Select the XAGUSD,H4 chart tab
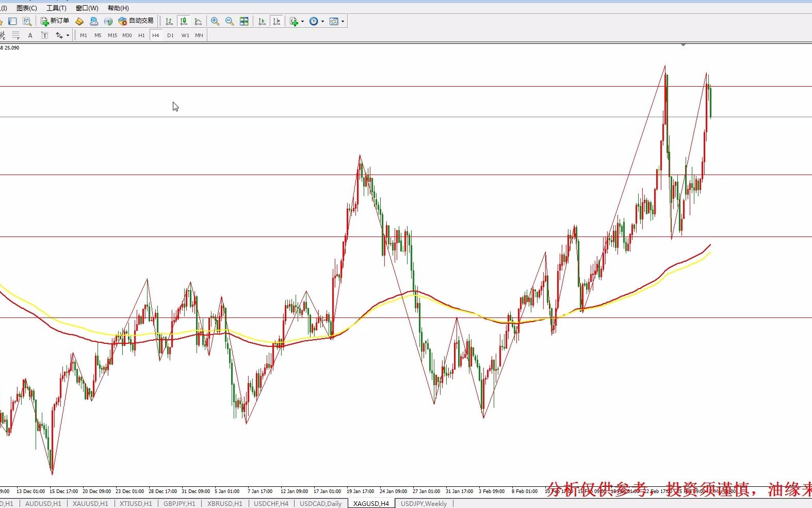 [371, 503]
